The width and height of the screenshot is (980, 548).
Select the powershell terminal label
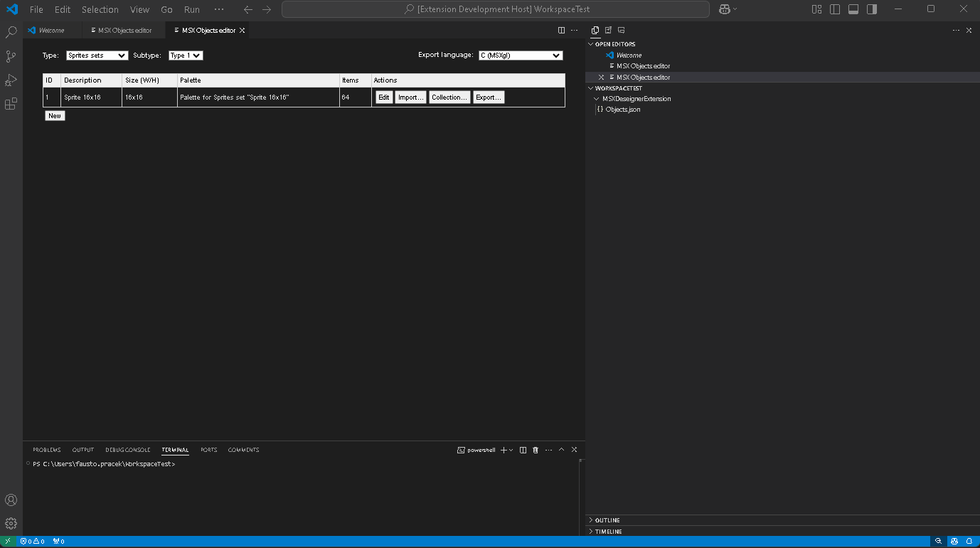pyautogui.click(x=476, y=450)
